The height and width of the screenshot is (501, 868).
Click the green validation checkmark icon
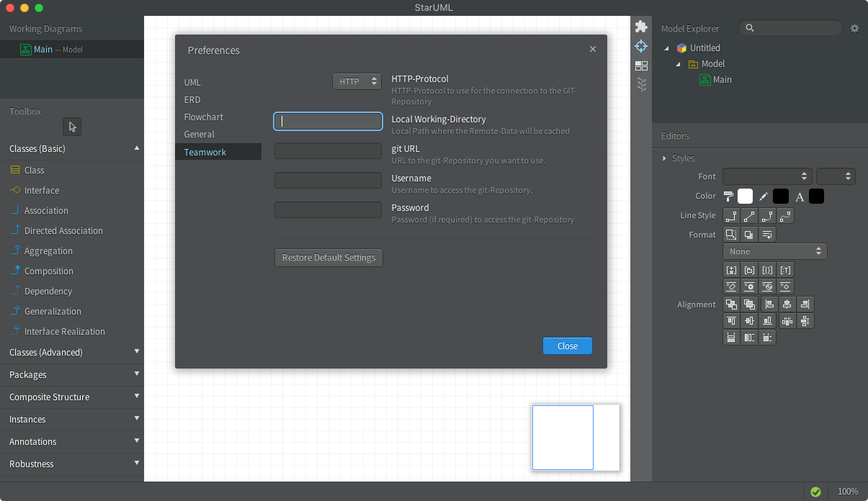[815, 492]
